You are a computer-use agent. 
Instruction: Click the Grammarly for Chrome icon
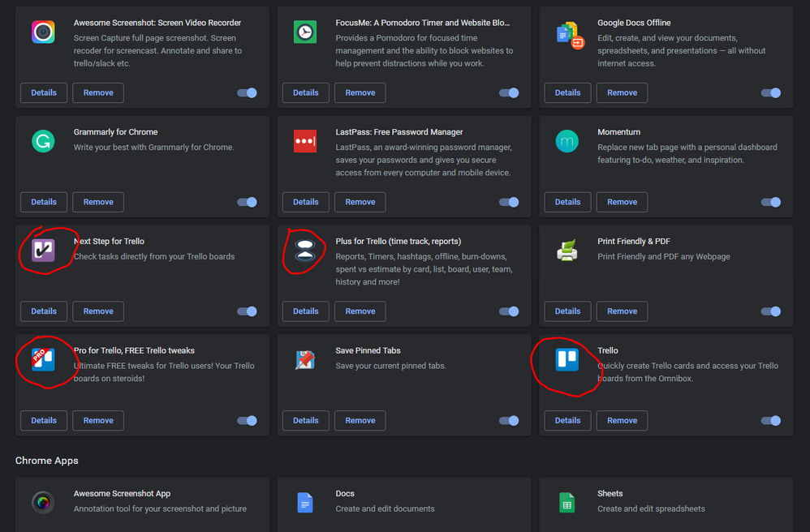point(43,141)
